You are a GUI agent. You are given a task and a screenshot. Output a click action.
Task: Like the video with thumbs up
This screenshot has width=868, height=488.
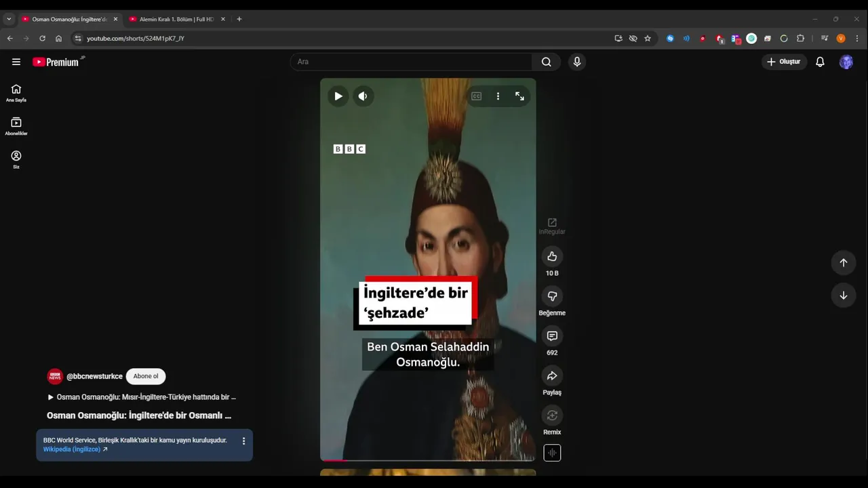(552, 256)
